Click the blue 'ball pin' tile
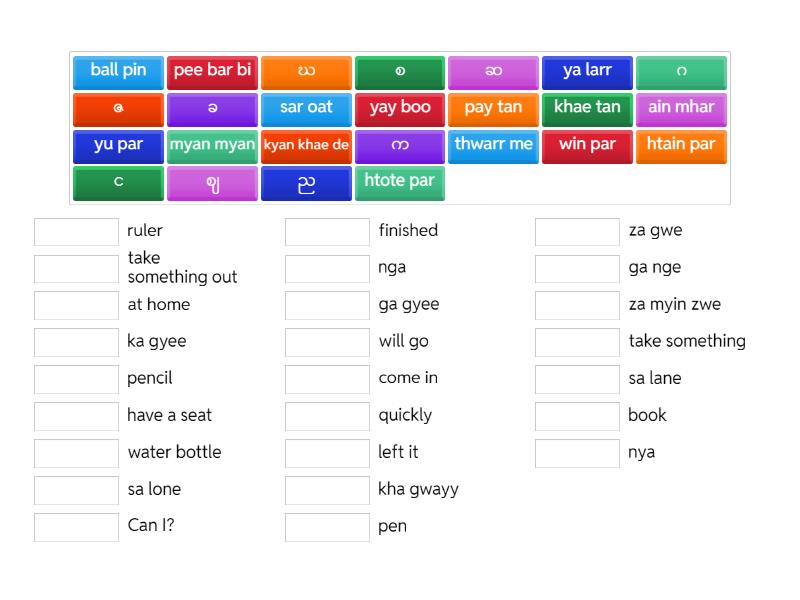 click(118, 71)
